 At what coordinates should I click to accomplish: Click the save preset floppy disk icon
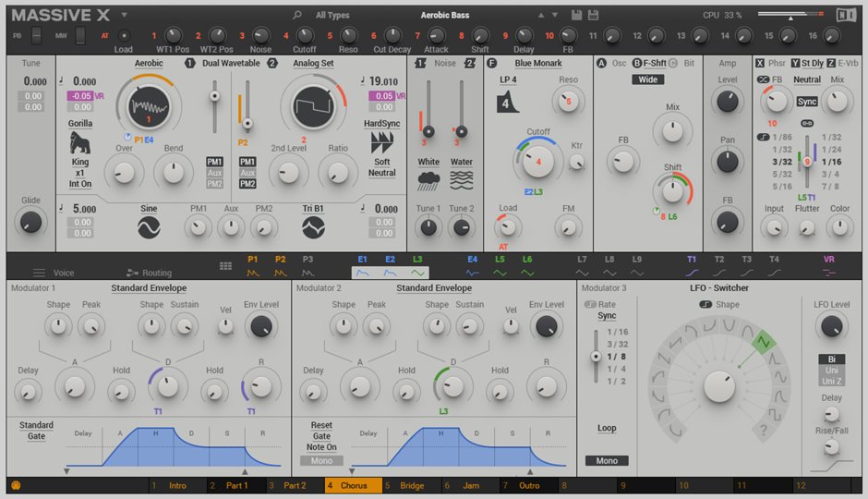pos(576,15)
